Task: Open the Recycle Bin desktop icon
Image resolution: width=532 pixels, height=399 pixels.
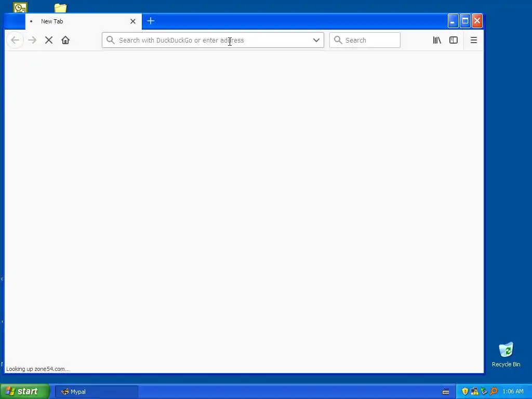Action: pyautogui.click(x=506, y=354)
